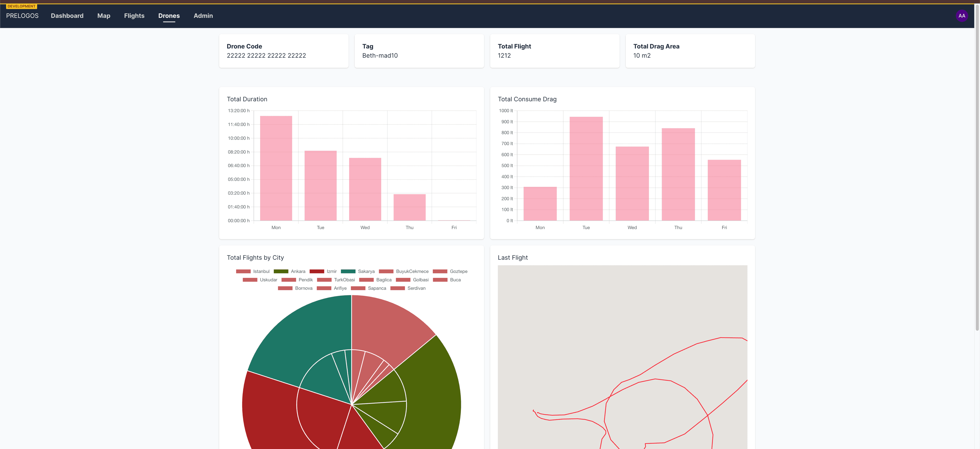This screenshot has height=449, width=980.
Task: Click the Last Flight map view
Action: point(622,357)
